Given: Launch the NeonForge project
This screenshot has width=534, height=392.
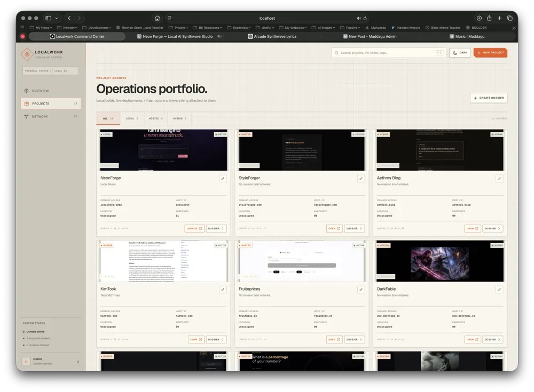Looking at the screenshot, I should click(194, 229).
